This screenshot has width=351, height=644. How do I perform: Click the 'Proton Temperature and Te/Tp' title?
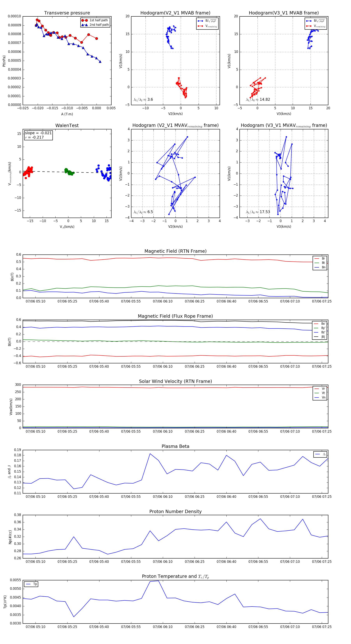175,576
